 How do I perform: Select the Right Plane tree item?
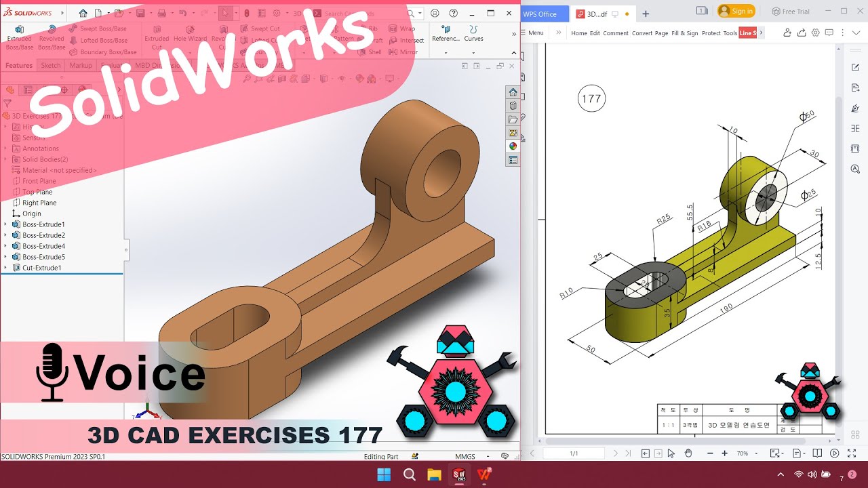pos(34,203)
